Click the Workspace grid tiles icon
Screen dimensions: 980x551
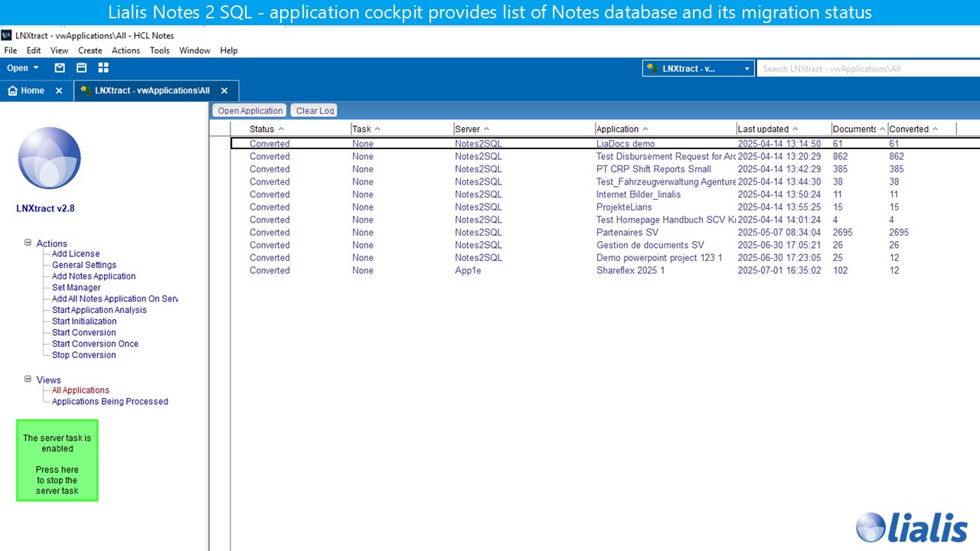[103, 68]
